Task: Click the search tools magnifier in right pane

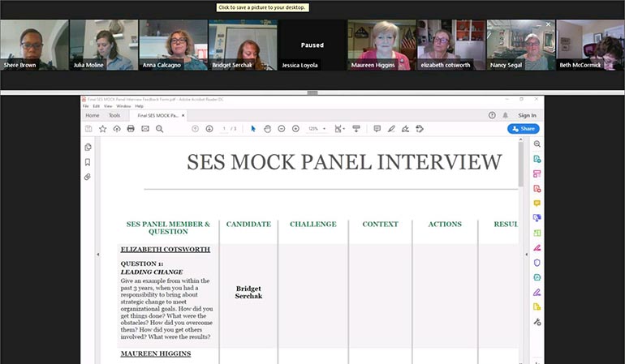Action: coord(537,143)
